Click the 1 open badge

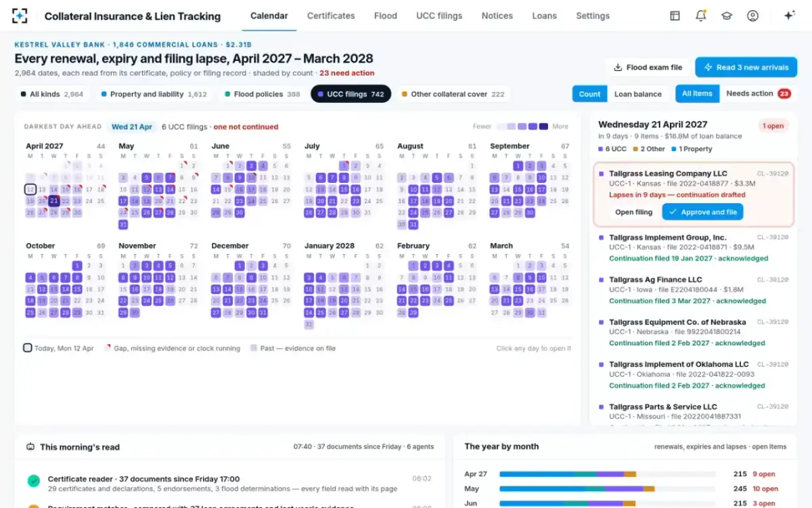[x=773, y=125]
